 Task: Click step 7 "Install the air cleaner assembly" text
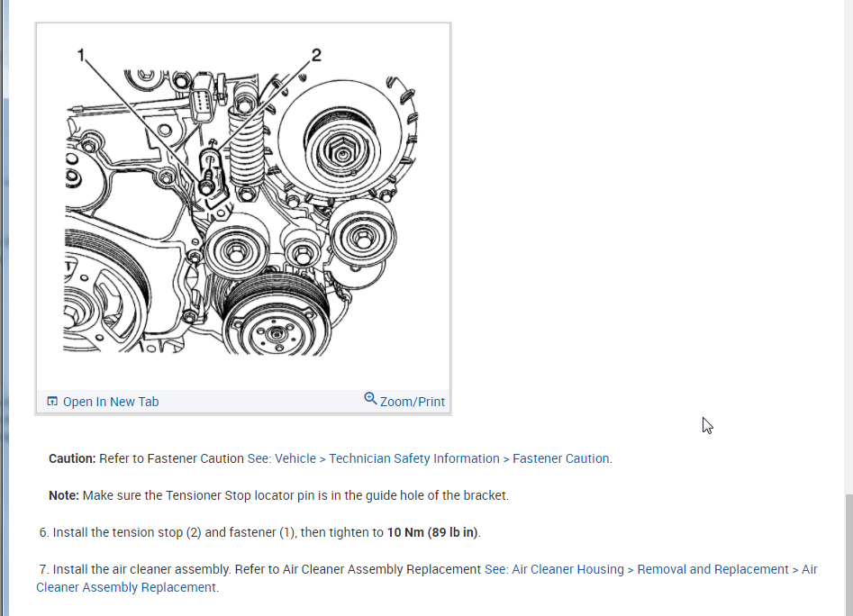tap(142, 569)
